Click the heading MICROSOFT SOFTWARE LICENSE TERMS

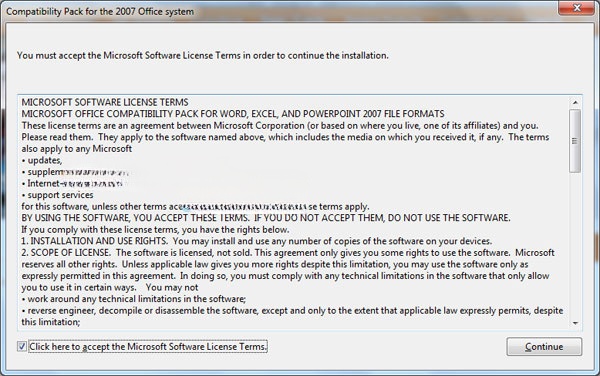105,103
